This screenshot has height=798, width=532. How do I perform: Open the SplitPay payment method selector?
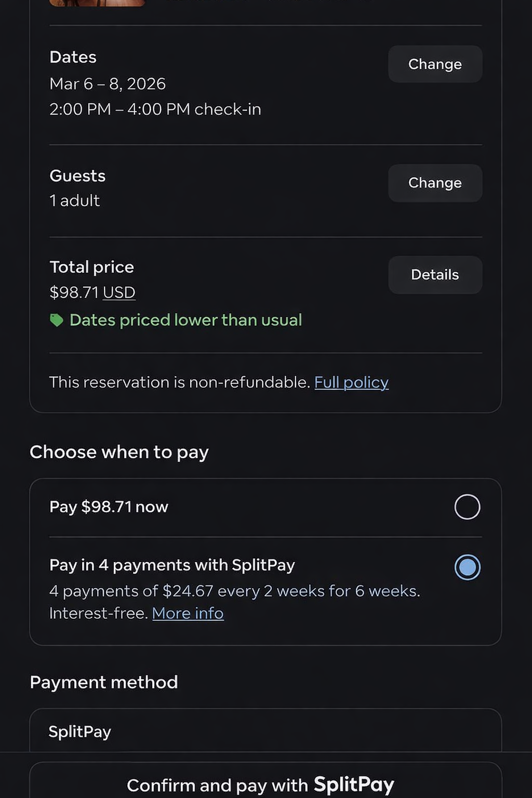click(265, 731)
